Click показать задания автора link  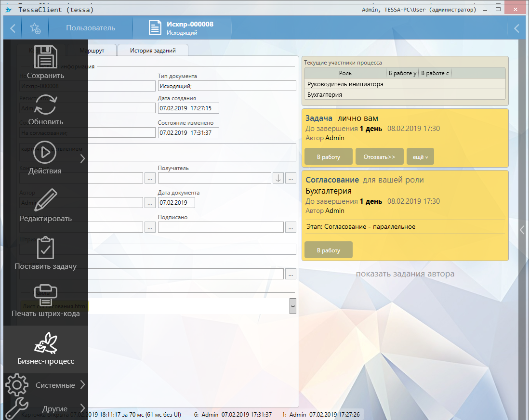tap(405, 274)
